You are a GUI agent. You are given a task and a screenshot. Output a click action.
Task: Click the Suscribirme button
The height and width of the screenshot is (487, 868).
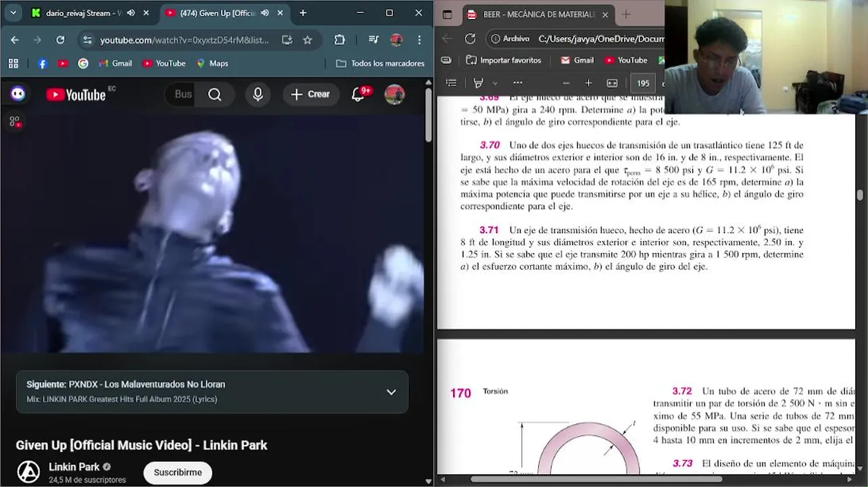178,472
